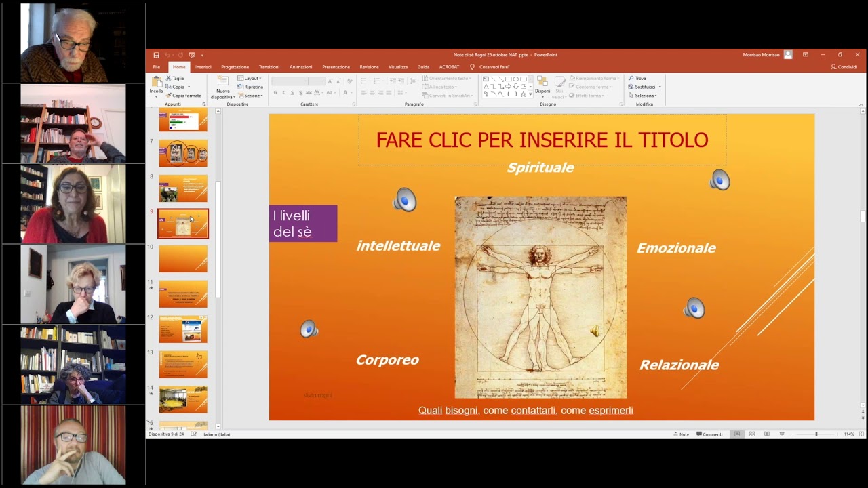868x488 pixels.
Task: Collapse the ribbon with the chevron arrow
Action: pyautogui.click(x=861, y=104)
